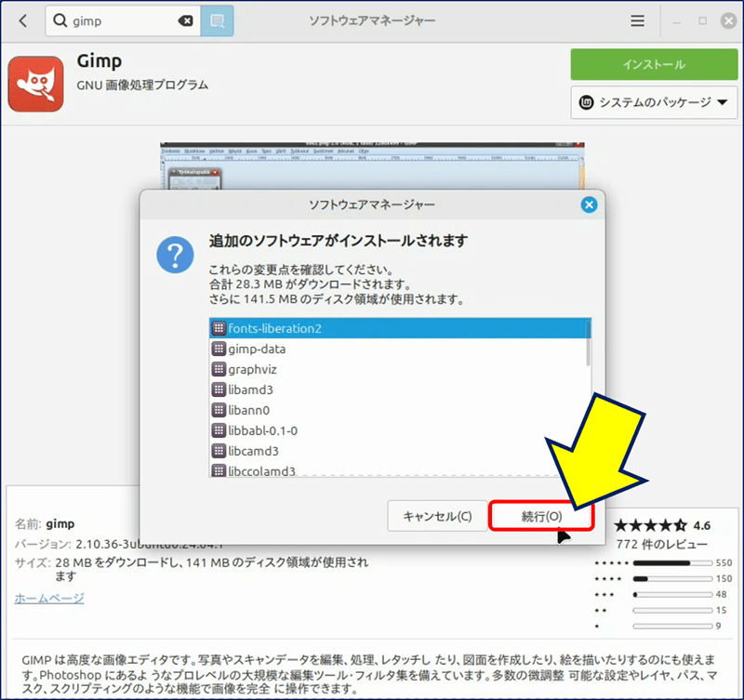
Task: Click the Cancel (キャンセル) button
Action: [x=437, y=516]
